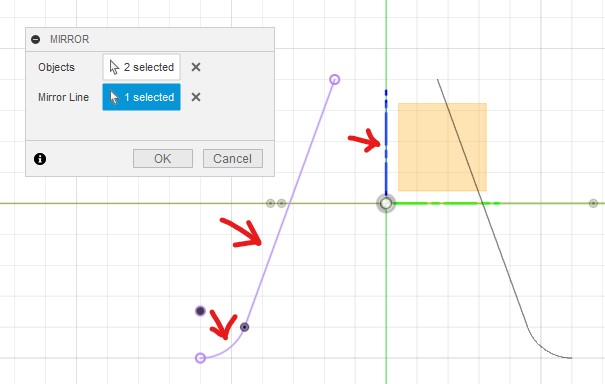Screen dimensions: 605x384
Task: Click the sketch origin point
Action: click(385, 203)
